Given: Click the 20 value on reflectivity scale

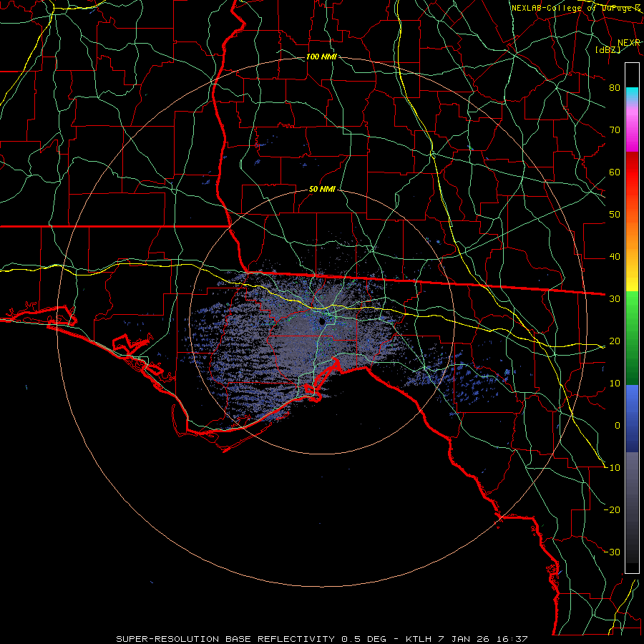Looking at the screenshot, I should [x=615, y=341].
